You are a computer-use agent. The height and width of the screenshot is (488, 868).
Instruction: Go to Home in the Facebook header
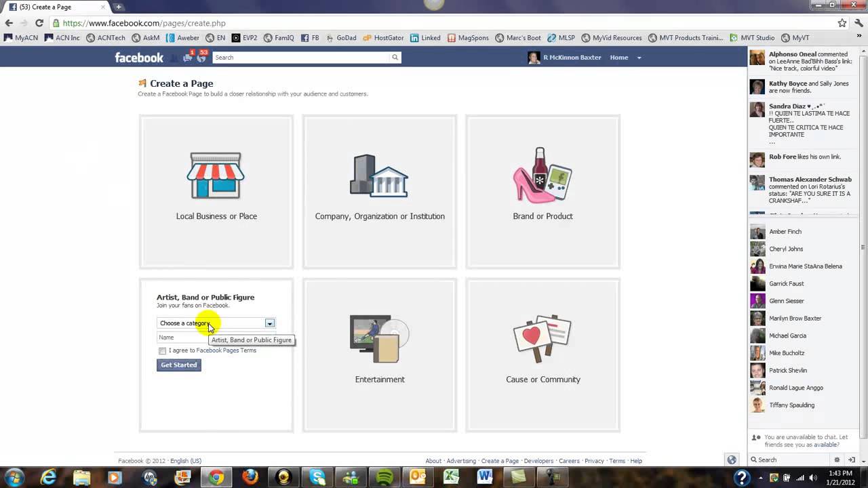[619, 58]
